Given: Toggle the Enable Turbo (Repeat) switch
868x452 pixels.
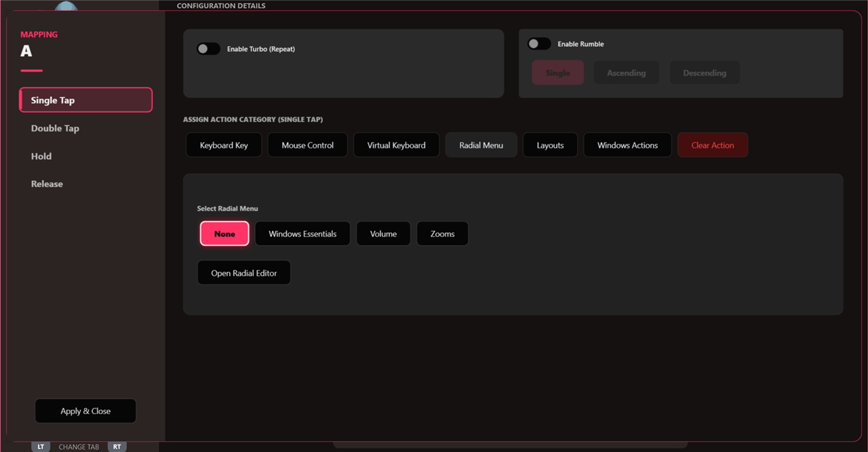Looking at the screenshot, I should pyautogui.click(x=208, y=49).
